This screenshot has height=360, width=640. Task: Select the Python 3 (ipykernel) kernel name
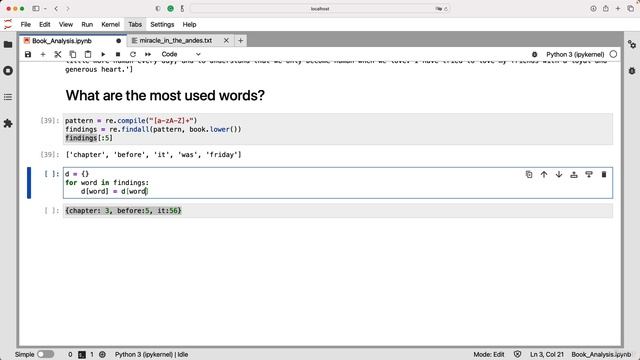tap(575, 54)
